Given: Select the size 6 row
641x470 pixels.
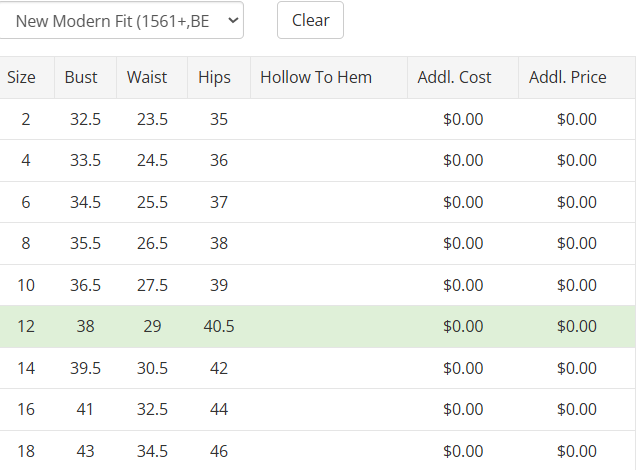Looking at the screenshot, I should [x=26, y=202].
